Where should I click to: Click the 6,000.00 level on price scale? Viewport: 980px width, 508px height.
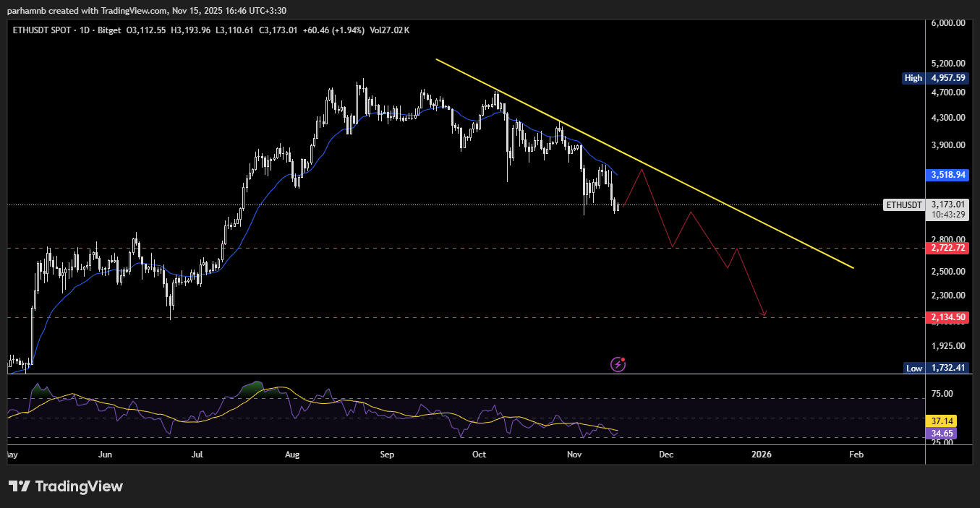[948, 23]
